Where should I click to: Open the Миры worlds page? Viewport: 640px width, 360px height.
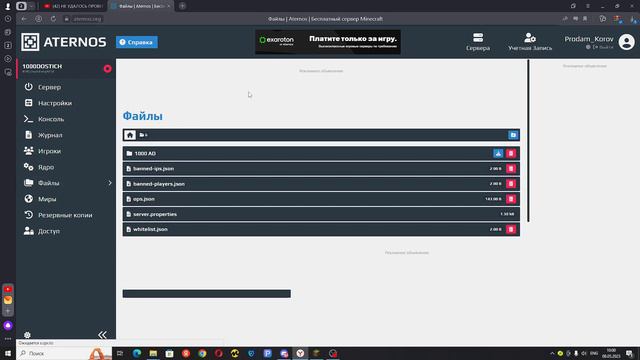pos(47,199)
